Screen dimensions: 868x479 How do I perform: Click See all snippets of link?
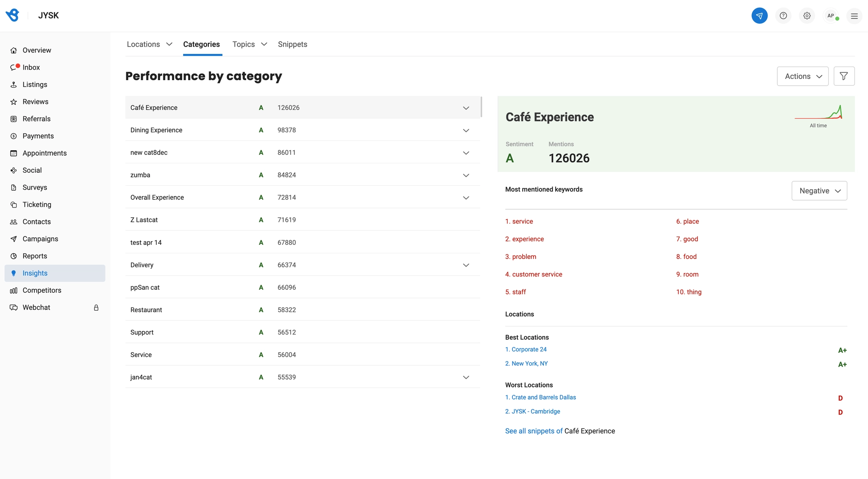coord(534,431)
